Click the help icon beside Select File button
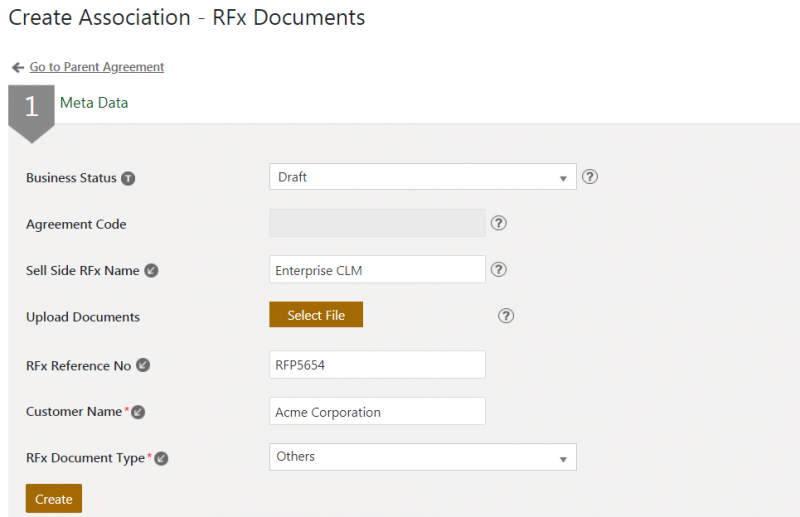This screenshot has width=800, height=517. pyautogui.click(x=506, y=316)
